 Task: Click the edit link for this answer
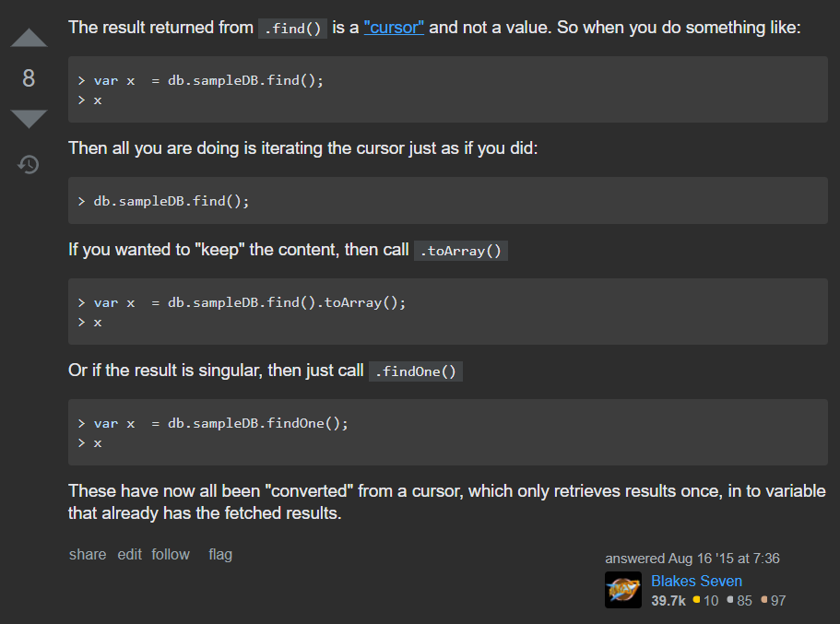click(x=129, y=554)
